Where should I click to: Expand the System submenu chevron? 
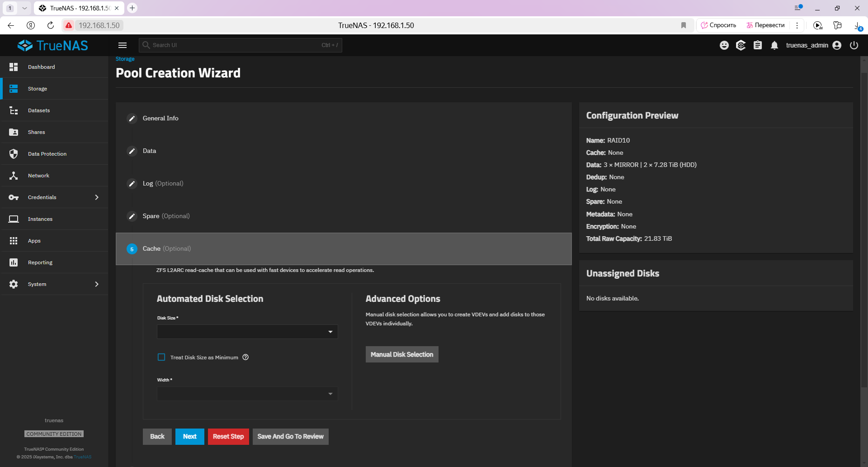(97, 284)
